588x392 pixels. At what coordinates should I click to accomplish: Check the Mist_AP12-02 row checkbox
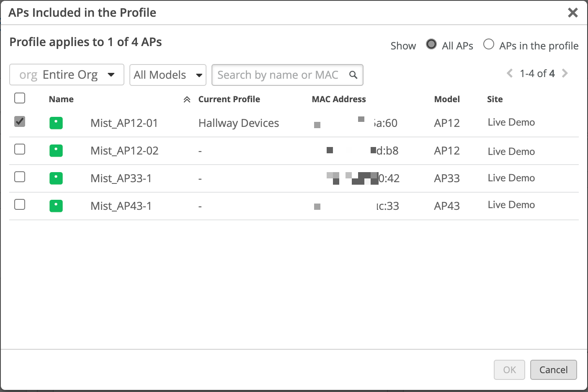coord(20,149)
